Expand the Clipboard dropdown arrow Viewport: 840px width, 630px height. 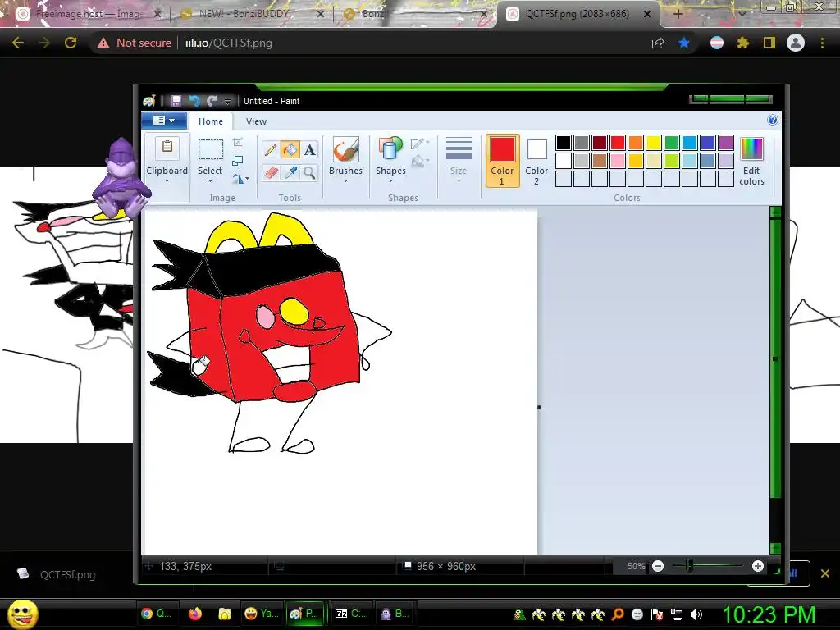pos(167,181)
